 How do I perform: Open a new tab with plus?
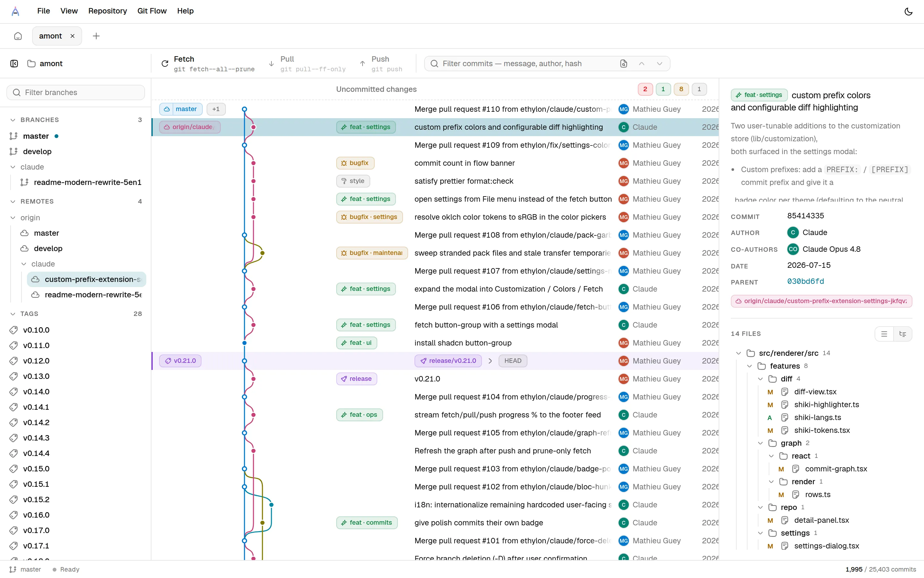pyautogui.click(x=96, y=36)
